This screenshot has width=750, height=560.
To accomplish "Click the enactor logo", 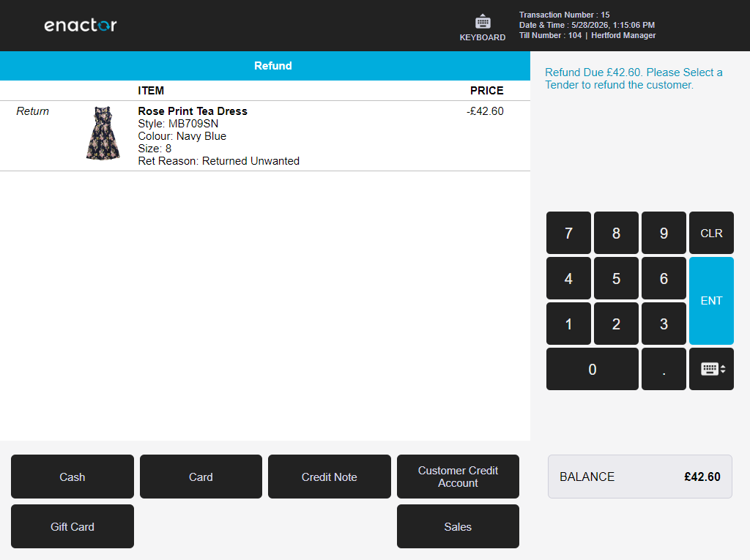I will click(81, 25).
